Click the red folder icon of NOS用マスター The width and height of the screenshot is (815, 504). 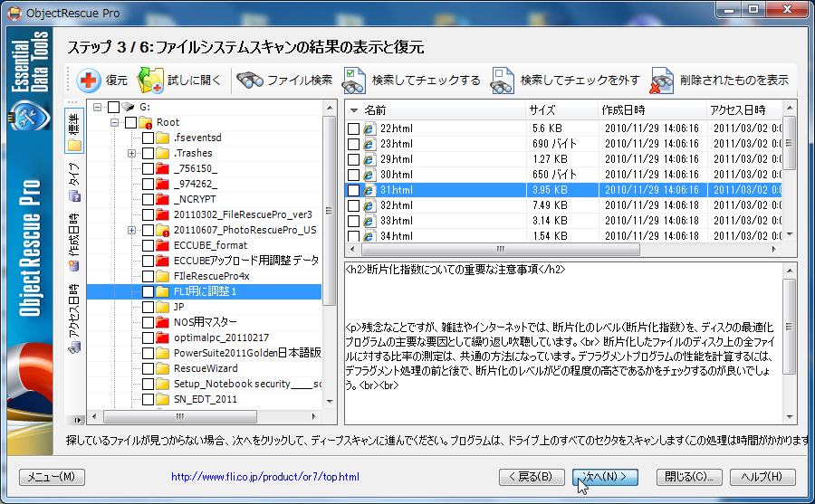pos(163,322)
